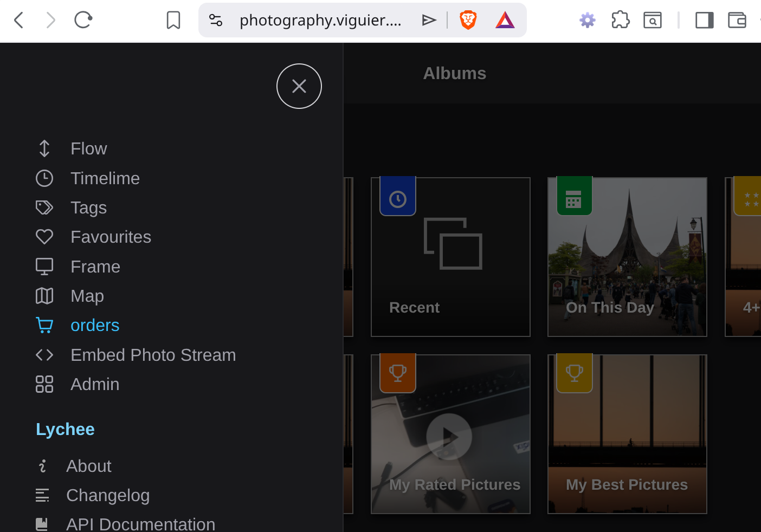
Task: Open the Recent smart album
Action: pyautogui.click(x=450, y=257)
